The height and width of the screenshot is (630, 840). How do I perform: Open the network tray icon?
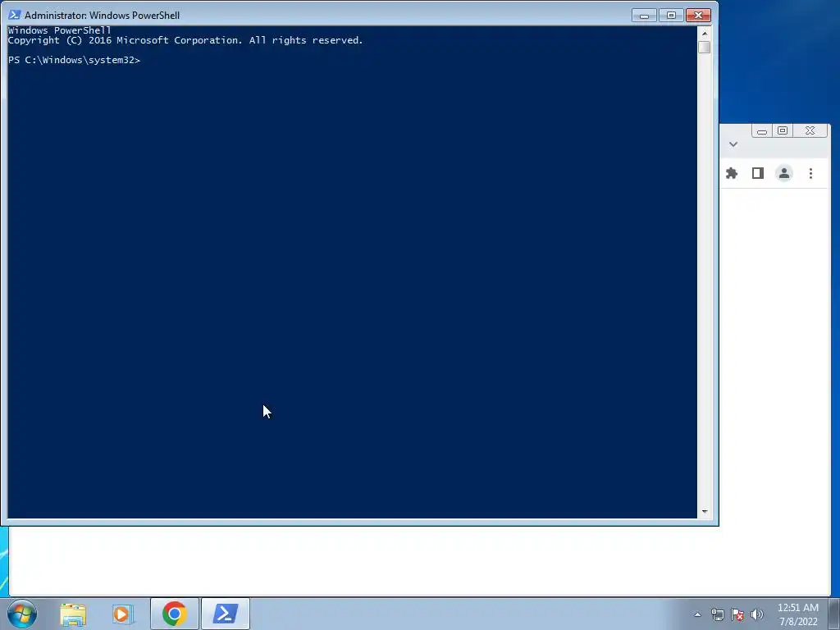[717, 614]
